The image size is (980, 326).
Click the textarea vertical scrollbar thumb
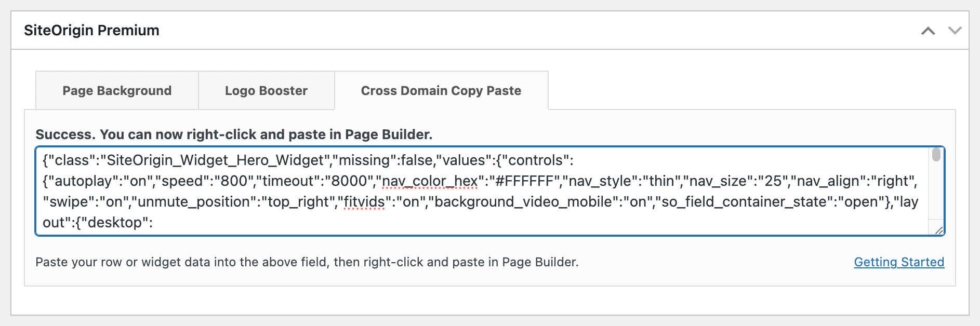[936, 155]
